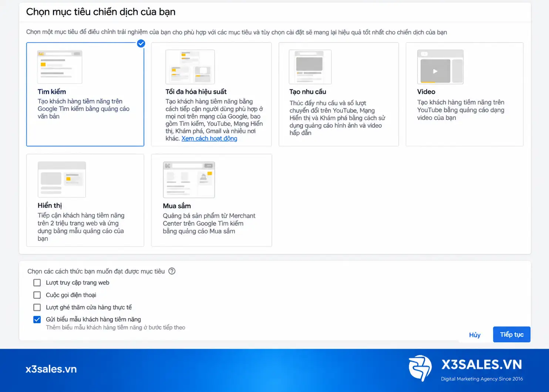Click the Hiển thị description about 2 triệu trang web

[81, 227]
